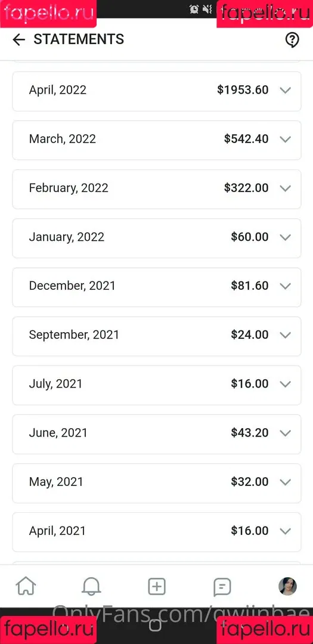
Task: Open the September, 2021 statement row
Action: click(x=156, y=336)
